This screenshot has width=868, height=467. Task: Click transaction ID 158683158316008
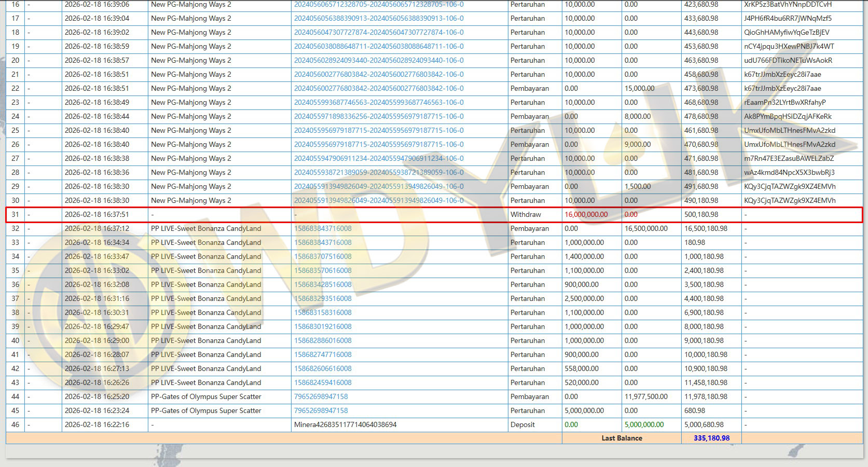(x=323, y=312)
